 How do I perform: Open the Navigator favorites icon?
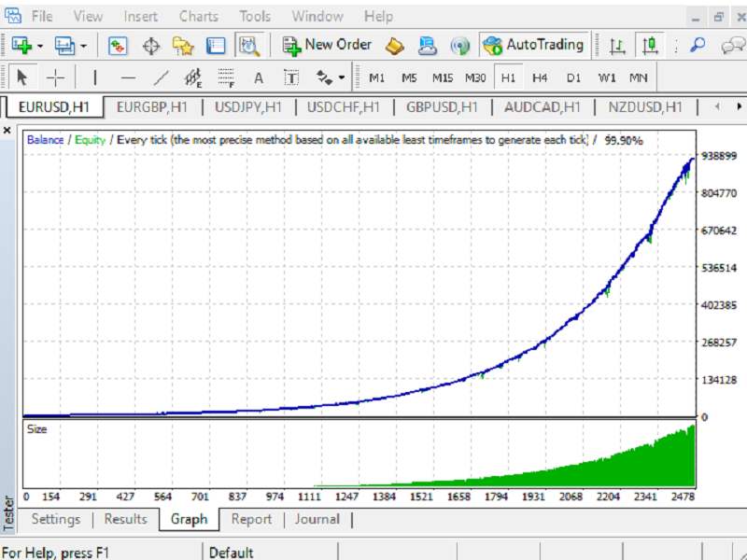[x=183, y=46]
